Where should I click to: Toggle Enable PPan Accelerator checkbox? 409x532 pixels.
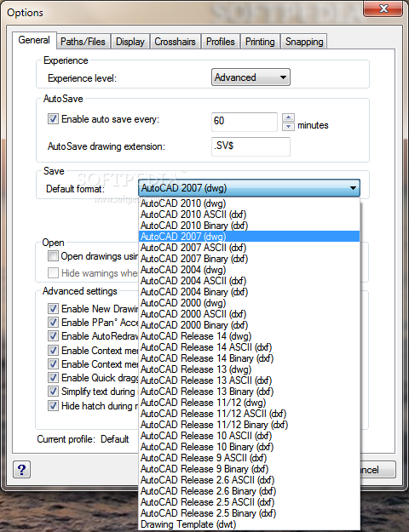[53, 323]
